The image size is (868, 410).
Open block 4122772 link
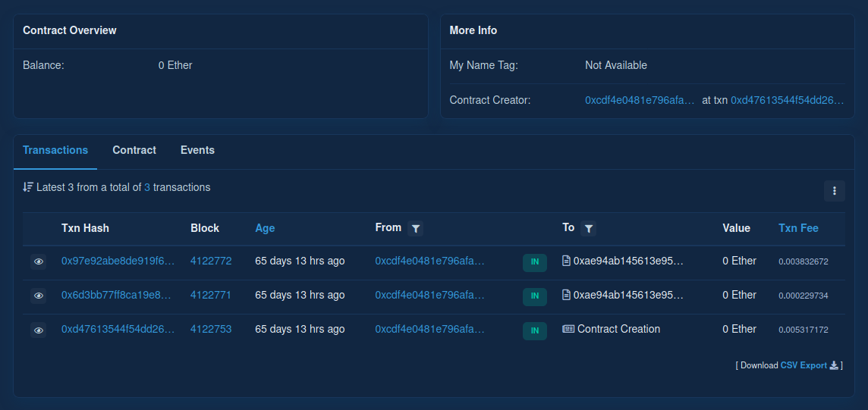(211, 261)
